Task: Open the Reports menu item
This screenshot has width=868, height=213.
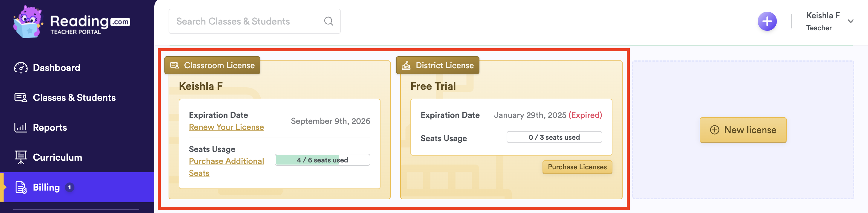Action: (x=50, y=128)
